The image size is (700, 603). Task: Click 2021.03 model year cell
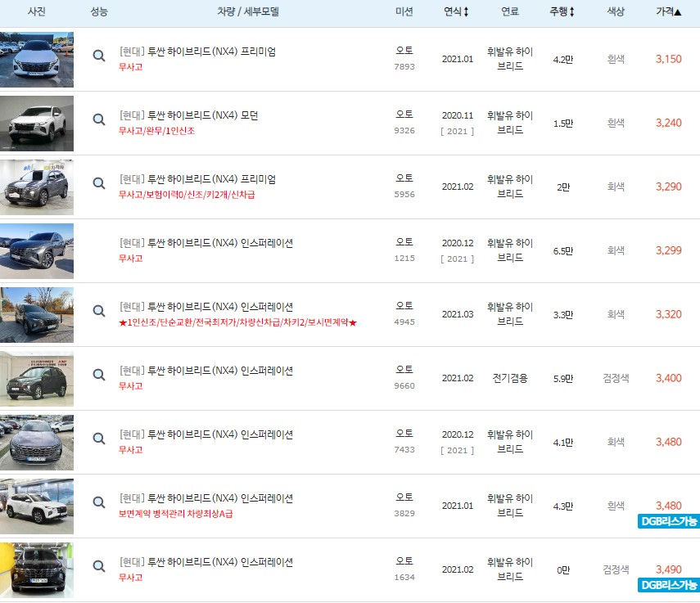point(457,314)
